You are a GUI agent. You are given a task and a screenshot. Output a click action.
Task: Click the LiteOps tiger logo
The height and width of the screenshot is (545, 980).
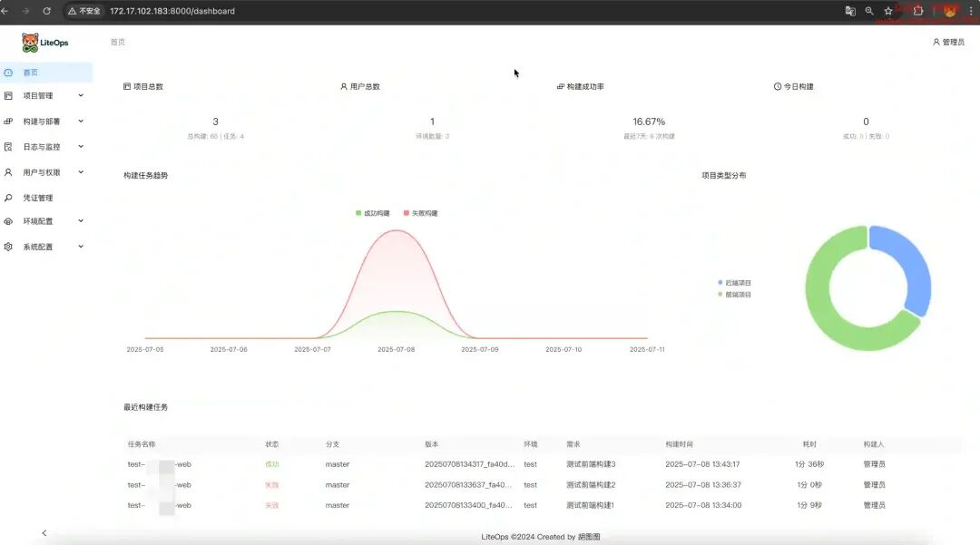coord(29,43)
